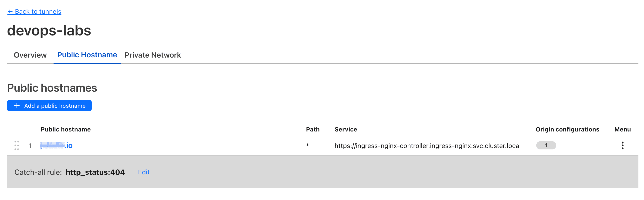Click the Path column header
Image resolution: width=644 pixels, height=200 pixels.
coord(312,129)
